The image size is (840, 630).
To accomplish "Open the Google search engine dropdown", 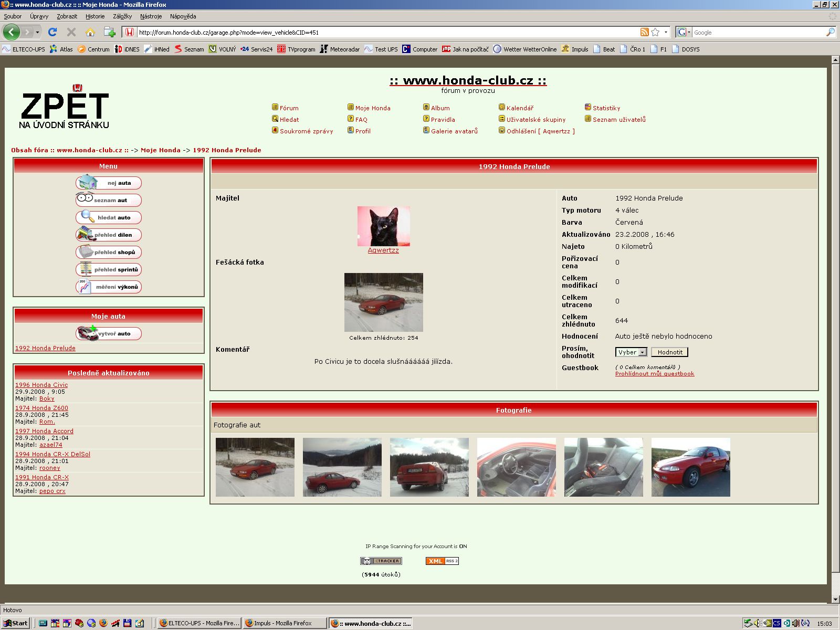I will coord(684,32).
